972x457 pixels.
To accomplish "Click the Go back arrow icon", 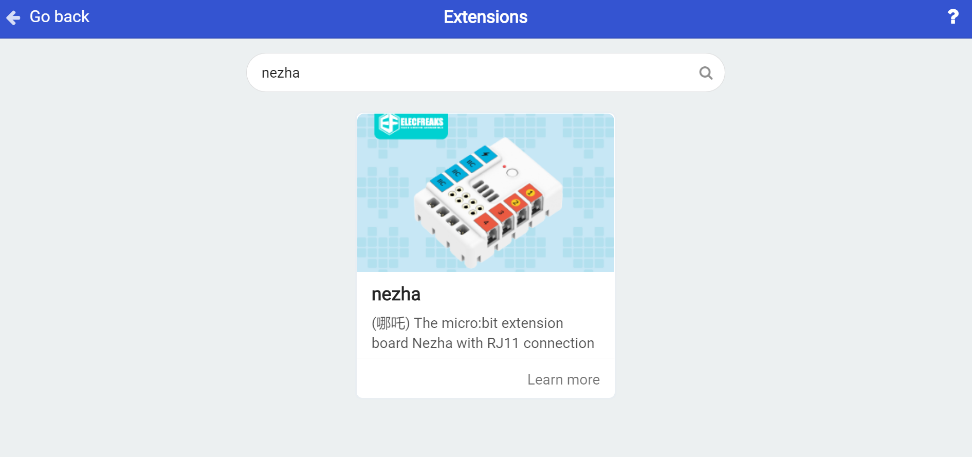I will click(x=13, y=17).
